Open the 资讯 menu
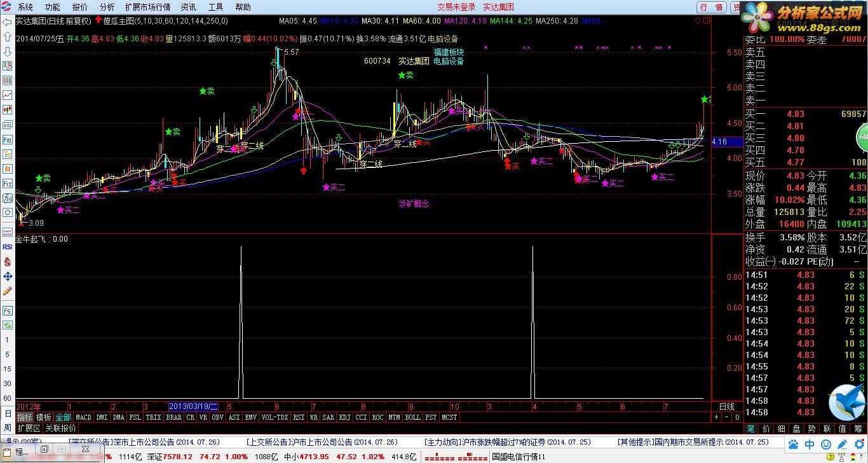Image resolution: width=868 pixels, height=463 pixels. (x=189, y=7)
